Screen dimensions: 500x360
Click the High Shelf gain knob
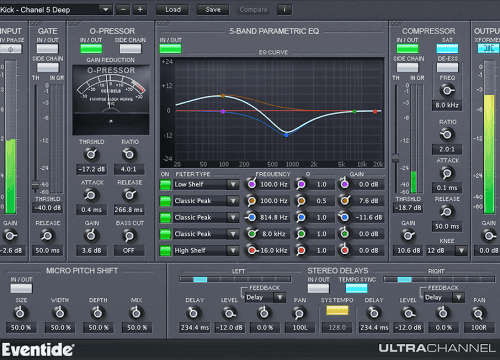click(x=345, y=250)
